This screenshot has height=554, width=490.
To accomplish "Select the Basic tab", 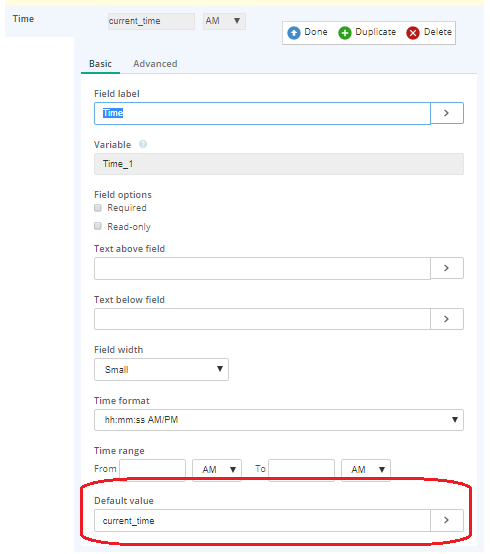I will (100, 64).
